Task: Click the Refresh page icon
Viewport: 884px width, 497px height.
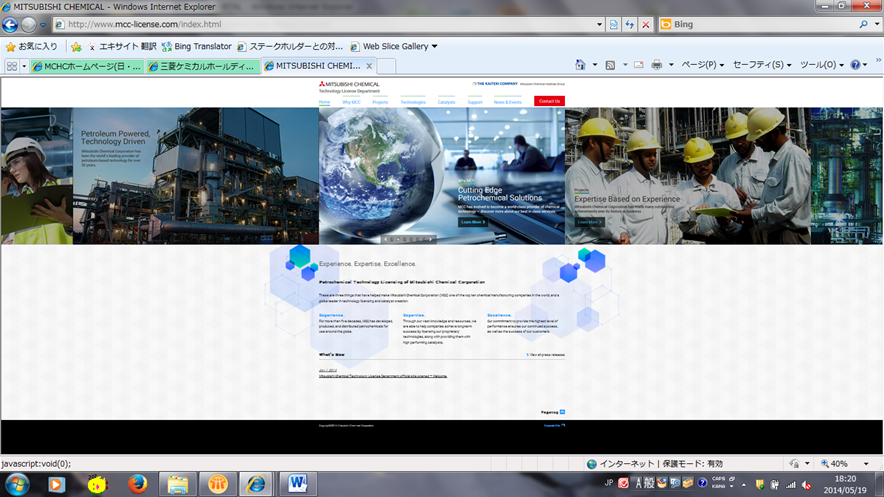Action: pyautogui.click(x=630, y=24)
